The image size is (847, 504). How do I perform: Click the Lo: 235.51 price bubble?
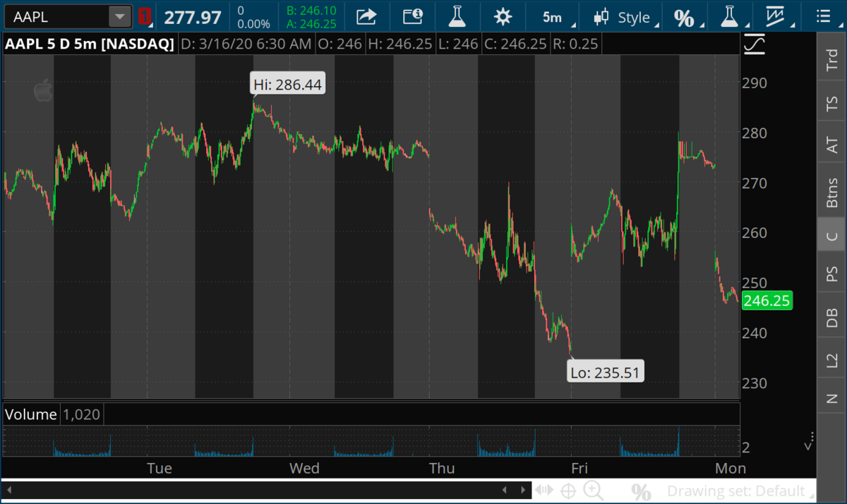[x=606, y=371]
